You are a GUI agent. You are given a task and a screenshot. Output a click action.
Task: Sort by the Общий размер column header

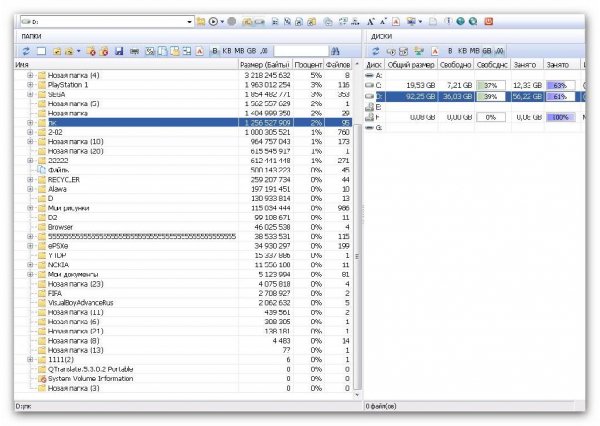pyautogui.click(x=411, y=65)
